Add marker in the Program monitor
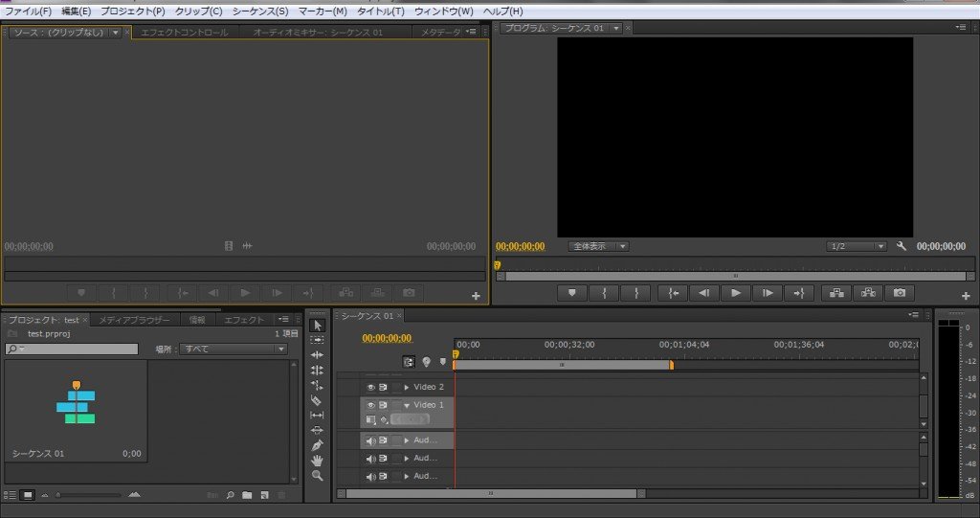The image size is (980, 518). 572,293
